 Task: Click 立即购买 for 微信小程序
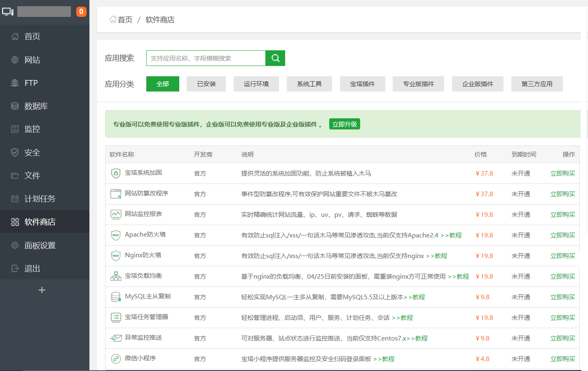562,359
